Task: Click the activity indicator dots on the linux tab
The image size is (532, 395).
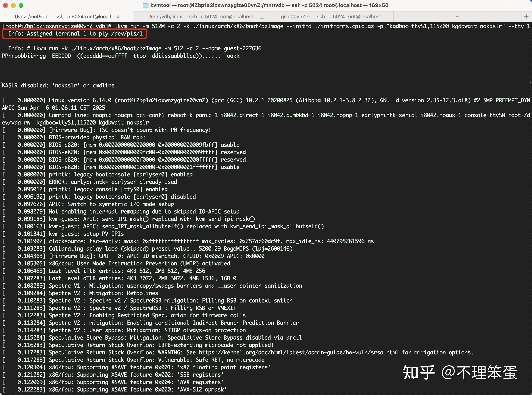Action: coord(262,17)
